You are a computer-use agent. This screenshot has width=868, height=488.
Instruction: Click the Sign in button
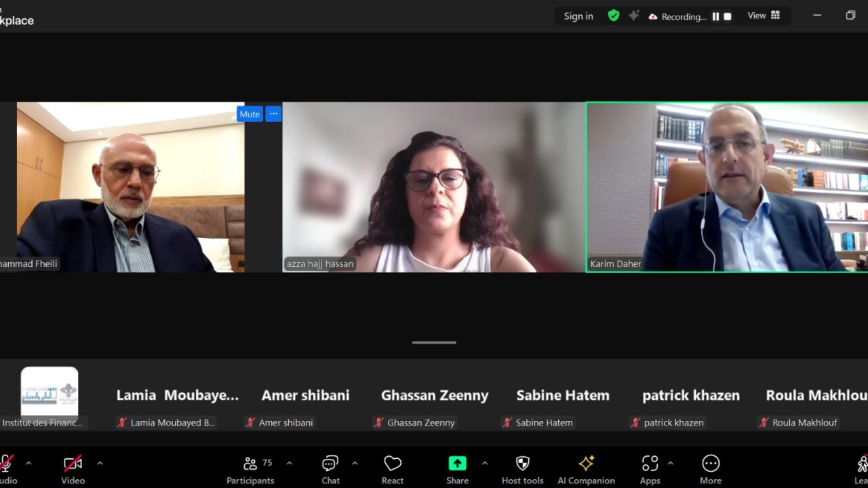coord(578,16)
